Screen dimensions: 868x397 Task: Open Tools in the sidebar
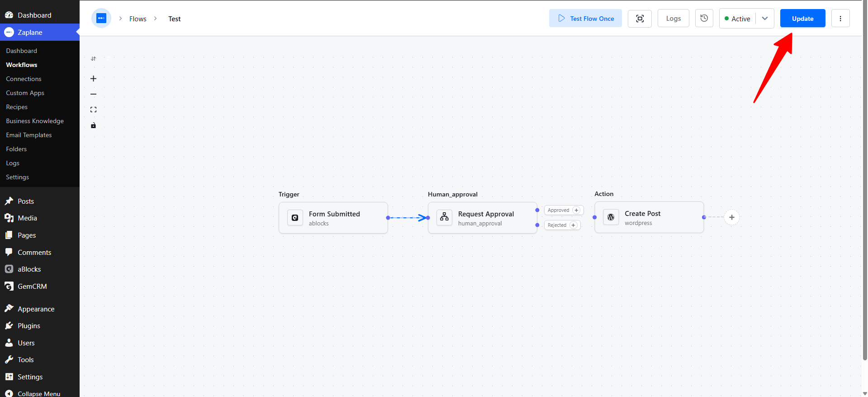[40, 360]
